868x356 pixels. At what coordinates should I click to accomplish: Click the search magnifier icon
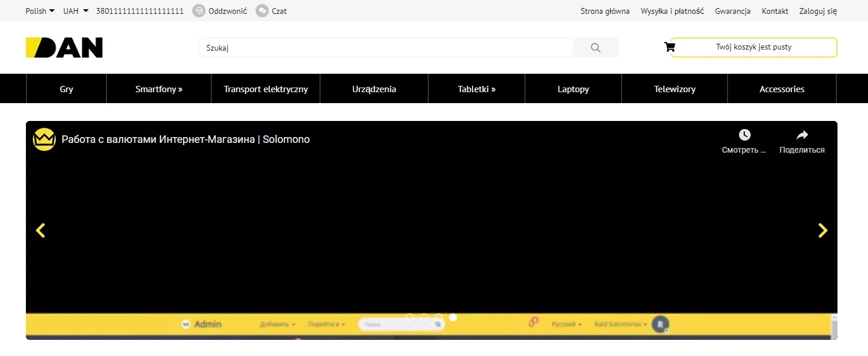(595, 48)
